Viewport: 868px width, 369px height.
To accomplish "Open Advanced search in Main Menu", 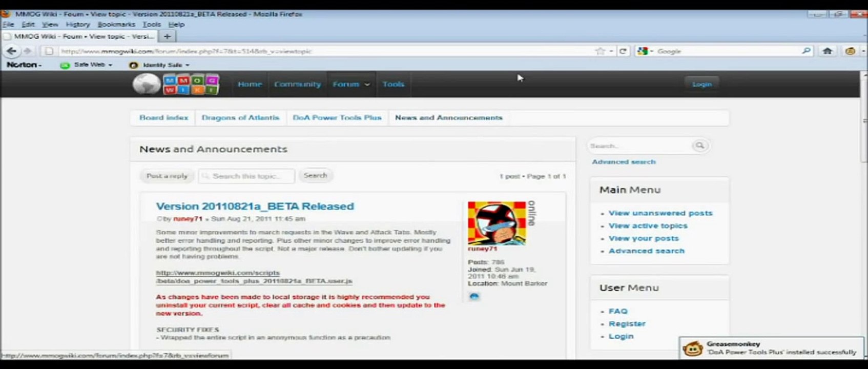I will (647, 251).
